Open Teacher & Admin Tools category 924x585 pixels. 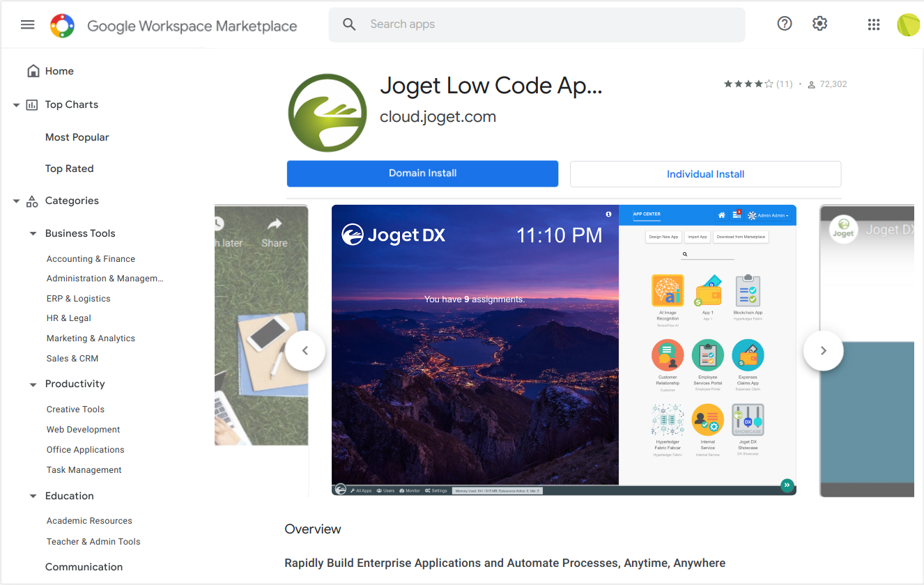(x=93, y=542)
